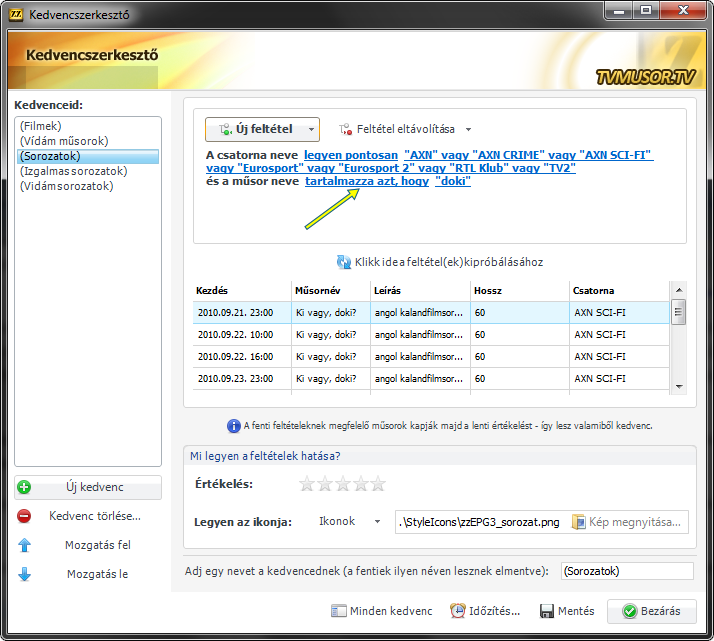
Task: Close dialog with the Bezárás button
Action: (x=652, y=611)
